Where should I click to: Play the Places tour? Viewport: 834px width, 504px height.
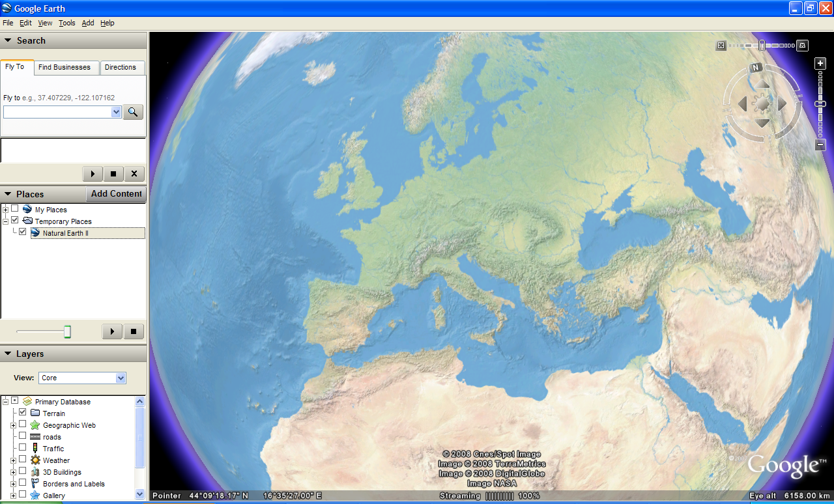point(112,331)
